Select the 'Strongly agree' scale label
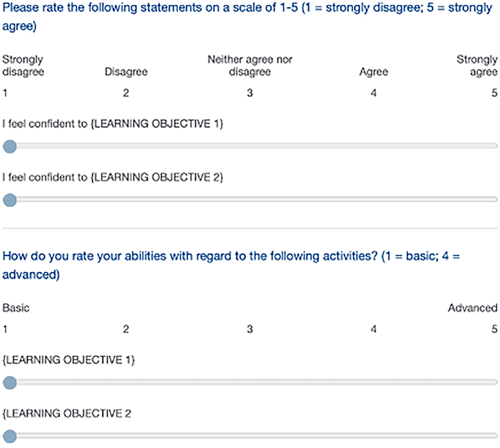The image size is (500, 448). point(477,66)
